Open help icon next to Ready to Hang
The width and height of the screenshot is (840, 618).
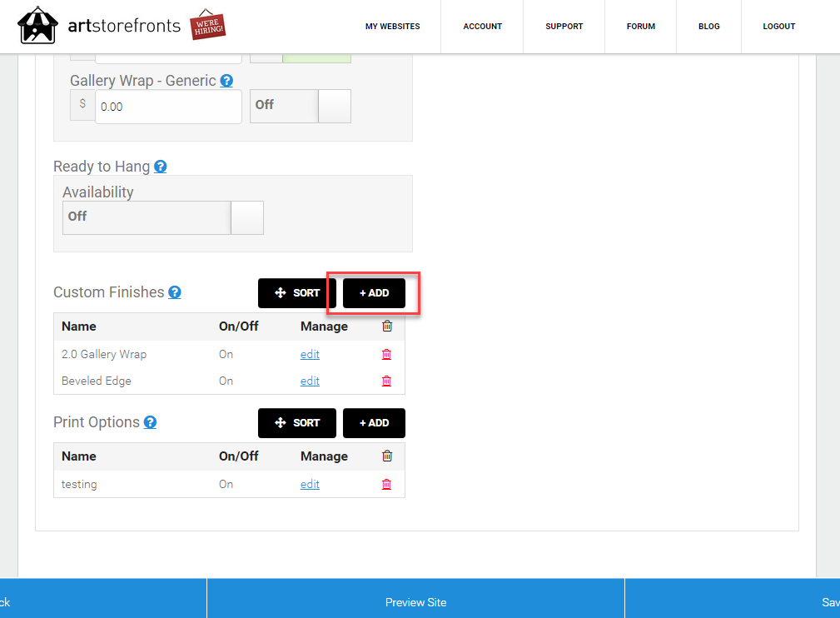(160, 167)
